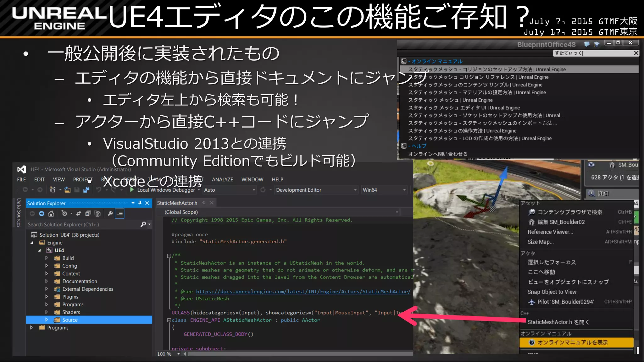Image resolution: width=644 pixels, height=362 pixels.
Task: Start Local Windows Debugger with green play
Action: coord(132,190)
